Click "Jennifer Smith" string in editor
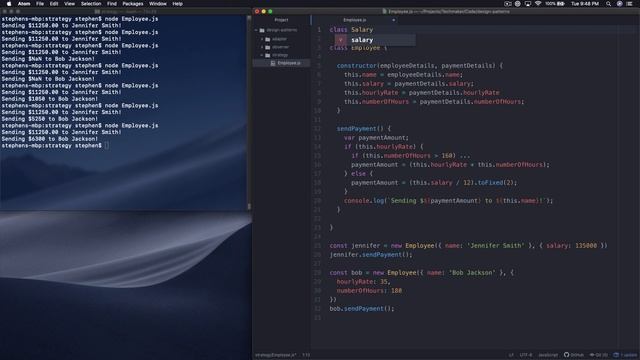The image size is (640, 360). click(x=496, y=246)
